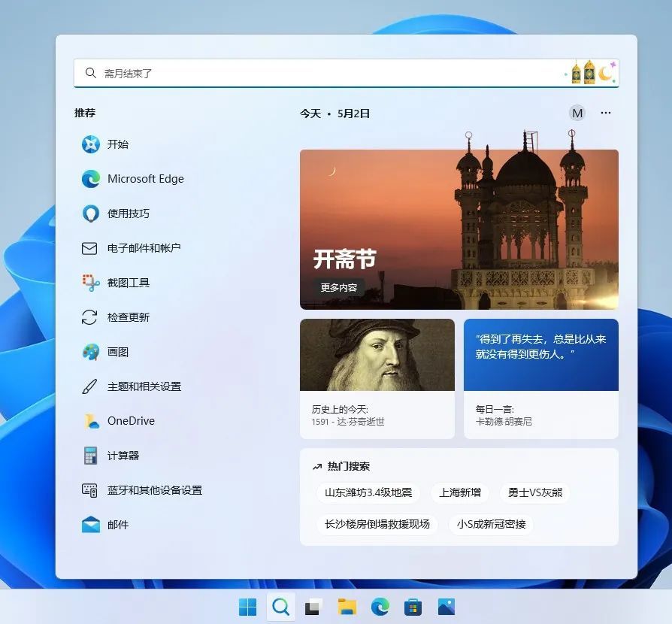Open 蓝牙和其他设备设置 icon
This screenshot has height=624, width=672.
tap(89, 490)
